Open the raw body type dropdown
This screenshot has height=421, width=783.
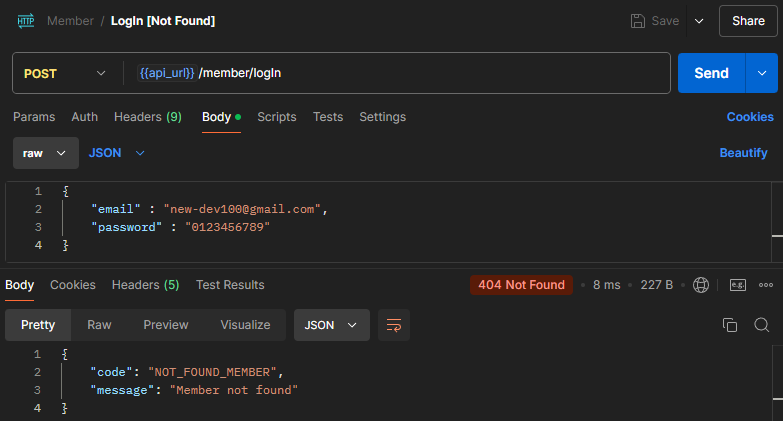pos(45,153)
